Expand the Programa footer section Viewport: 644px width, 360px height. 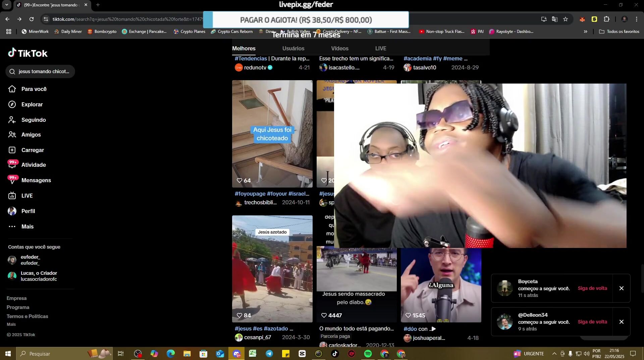[18, 307]
